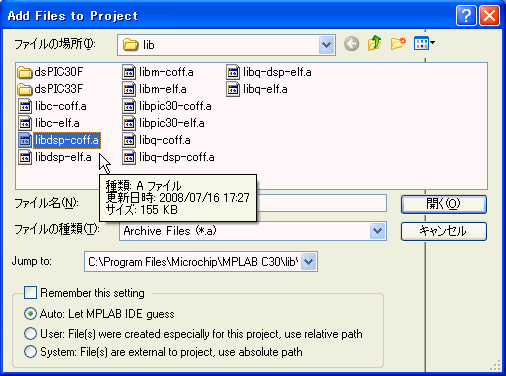The image size is (506, 376).
Task: Click the up one level folder icon
Action: click(x=375, y=43)
